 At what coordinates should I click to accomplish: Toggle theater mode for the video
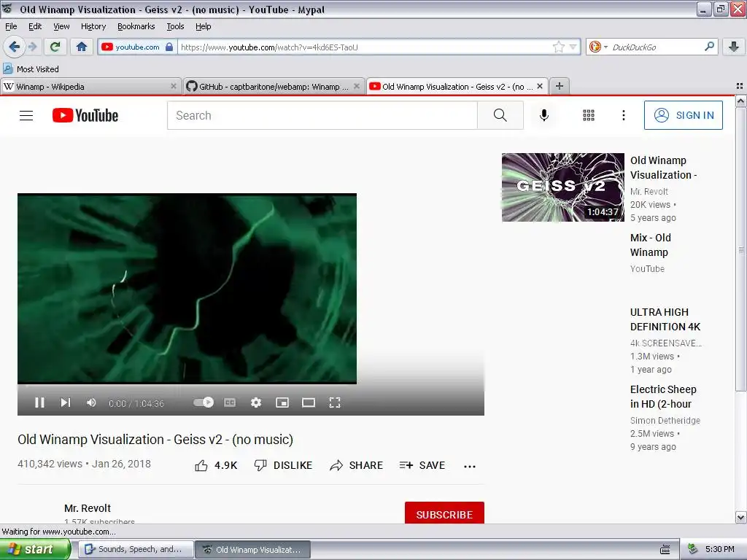(x=309, y=402)
